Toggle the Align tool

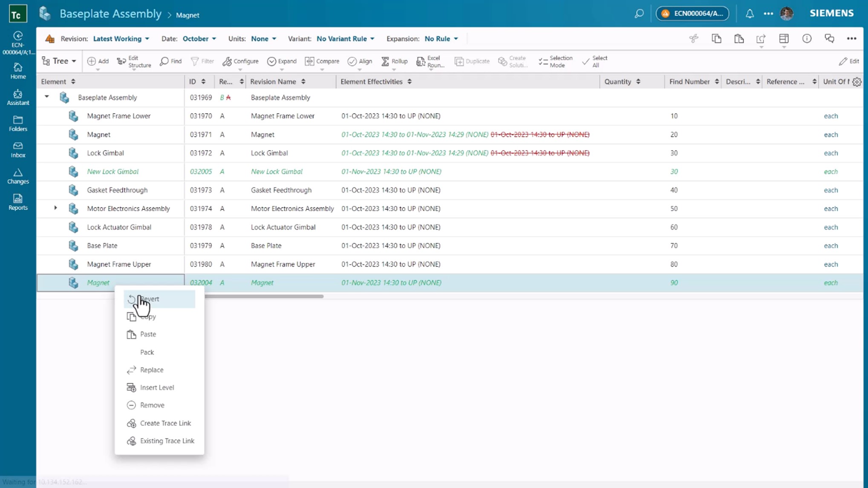(x=359, y=61)
